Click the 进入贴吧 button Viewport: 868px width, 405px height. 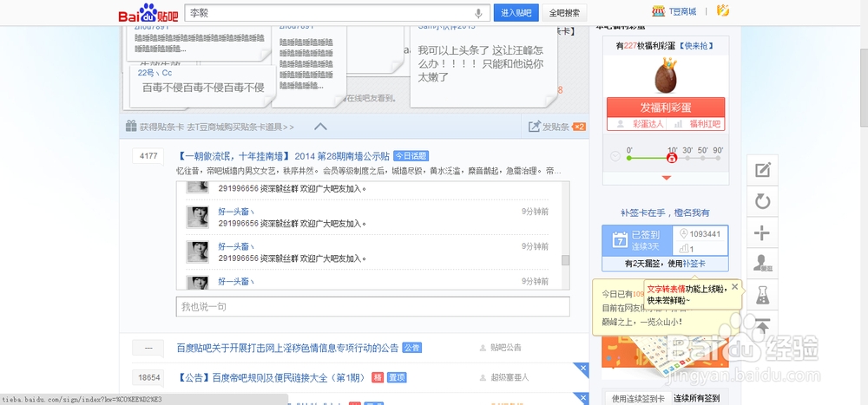click(x=516, y=13)
